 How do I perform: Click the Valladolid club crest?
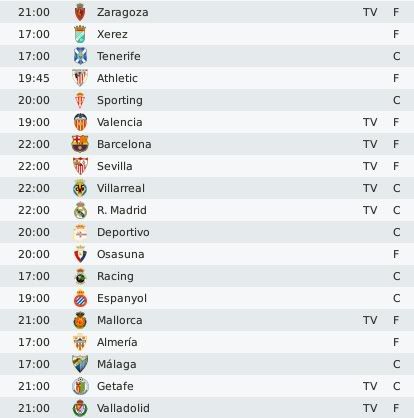[80, 408]
